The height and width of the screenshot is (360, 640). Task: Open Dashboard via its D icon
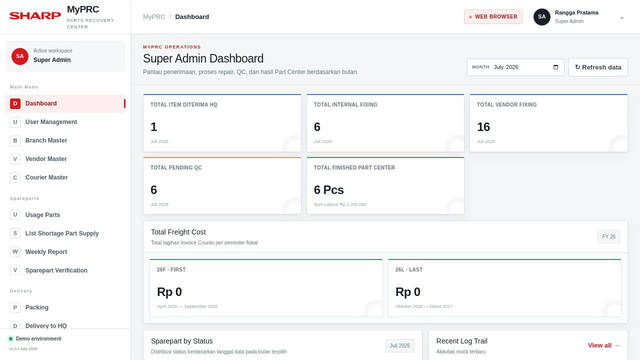15,103
